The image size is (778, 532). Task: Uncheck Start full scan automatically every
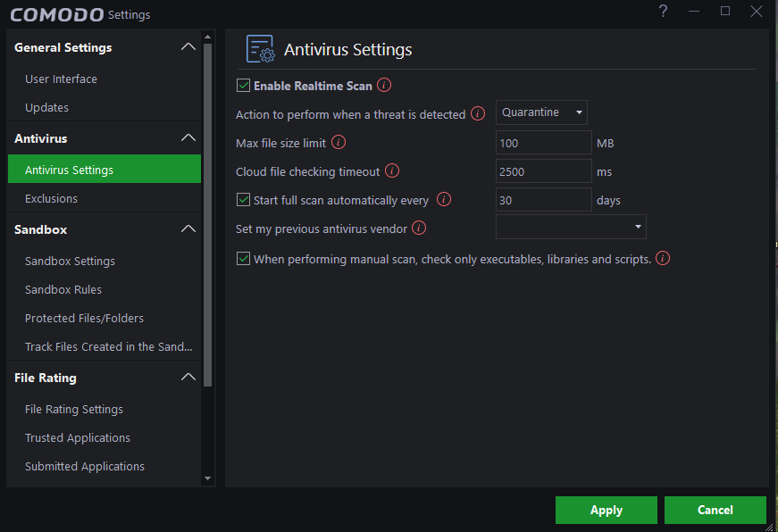point(243,200)
